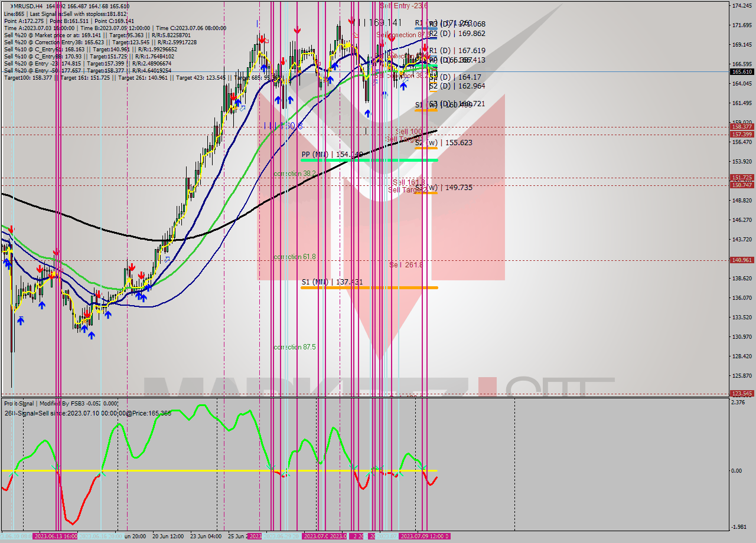This screenshot has width=756, height=543.
Task: Click the 158.377 red price axis label
Action: click(742, 127)
